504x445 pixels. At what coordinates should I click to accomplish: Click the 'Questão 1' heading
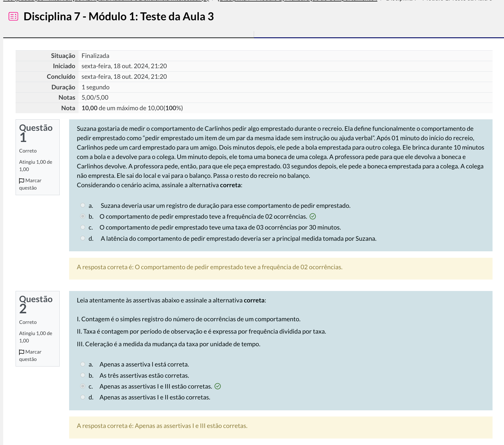[x=36, y=133]
